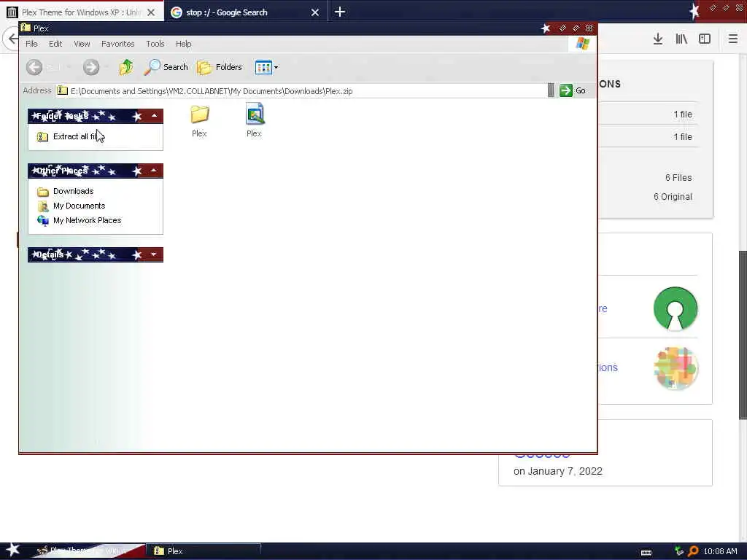Click the taskbar clock 10:08 AM
The image size is (747, 560).
pyautogui.click(x=720, y=551)
